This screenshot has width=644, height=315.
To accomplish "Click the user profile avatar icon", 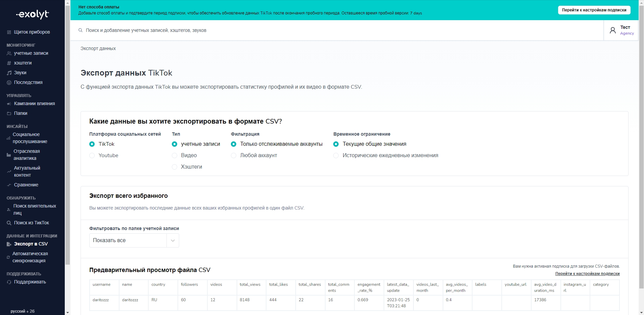I will click(x=613, y=30).
